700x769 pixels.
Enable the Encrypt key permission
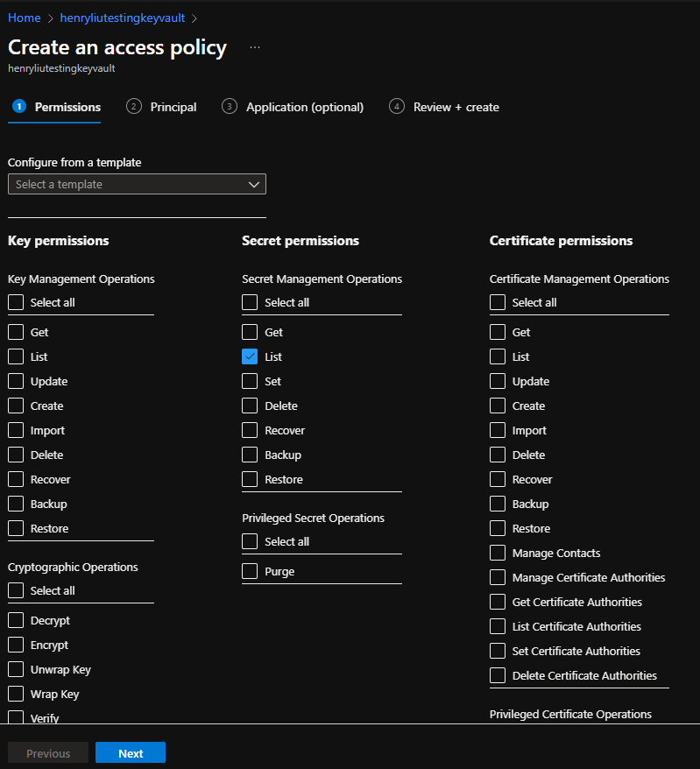coord(16,645)
